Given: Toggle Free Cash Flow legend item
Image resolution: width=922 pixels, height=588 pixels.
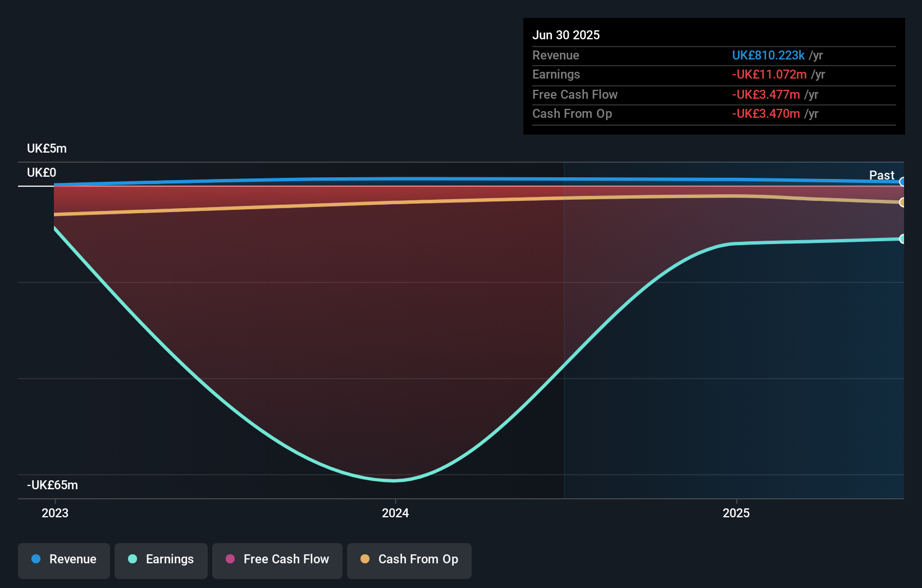Looking at the screenshot, I should pos(277,560).
